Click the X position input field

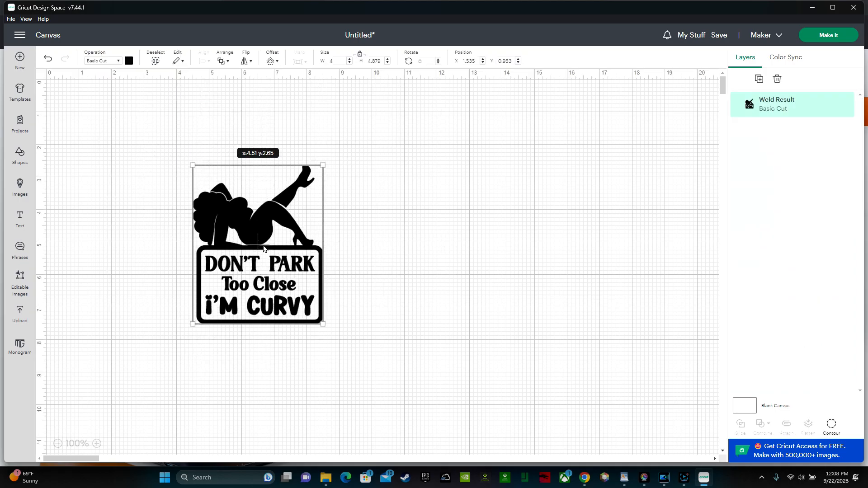click(470, 61)
